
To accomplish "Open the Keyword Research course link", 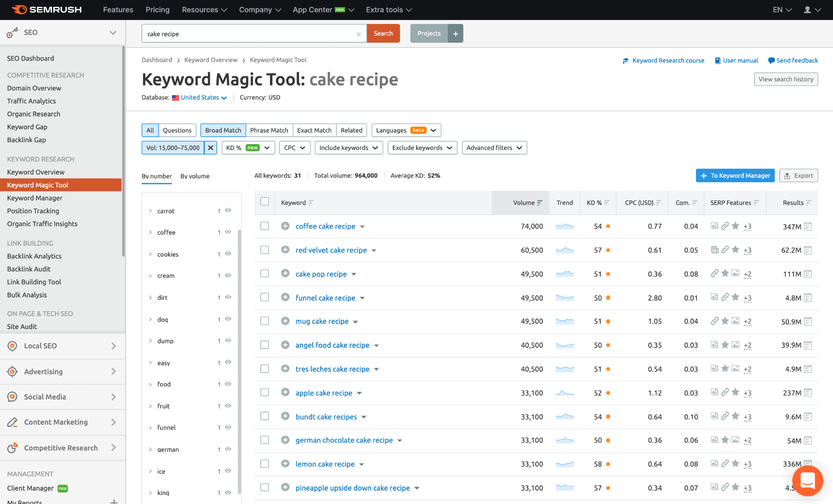I will 663,61.
